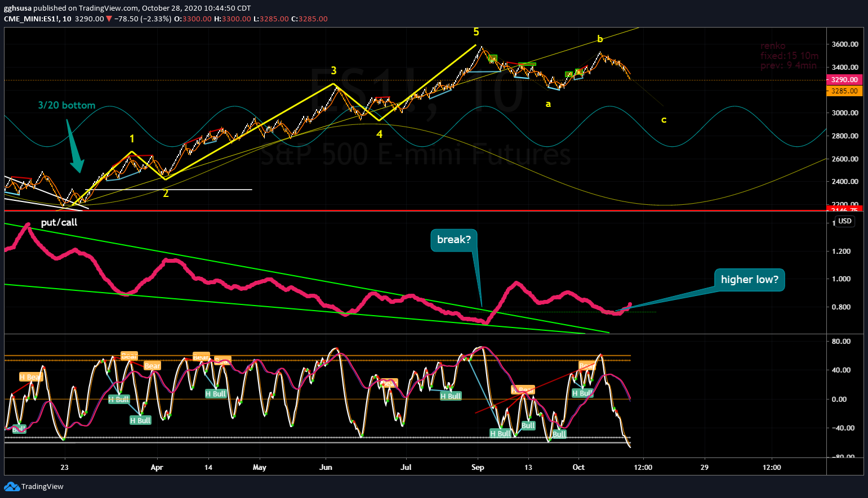Toggle the USD currency label on the price axis
The image size is (868, 498).
[845, 221]
